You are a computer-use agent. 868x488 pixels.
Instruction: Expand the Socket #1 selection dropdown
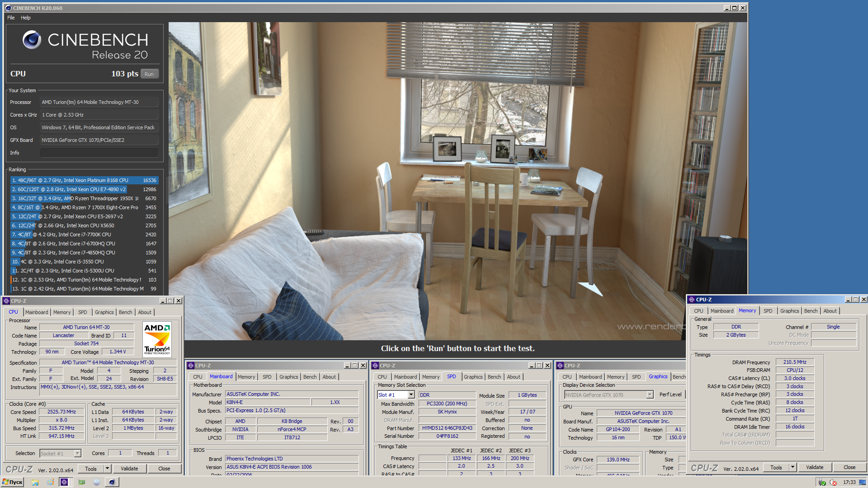pos(77,453)
